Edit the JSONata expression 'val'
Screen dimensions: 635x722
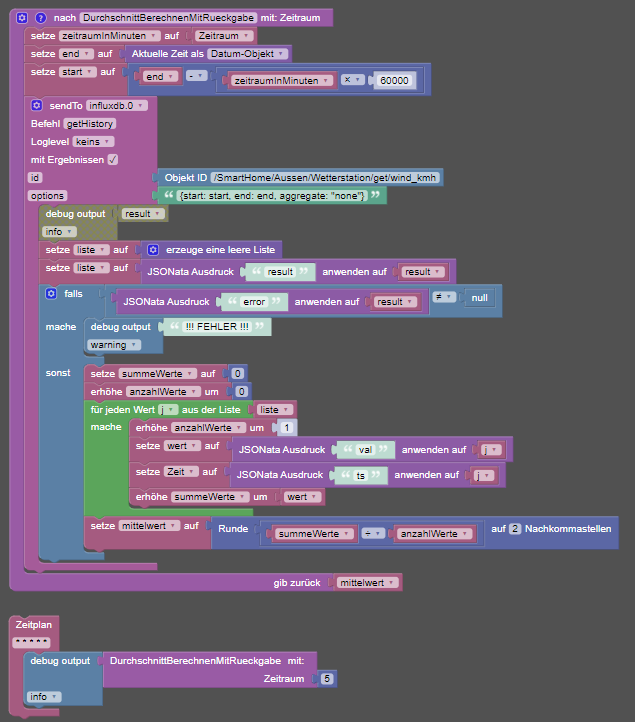[x=365, y=449]
